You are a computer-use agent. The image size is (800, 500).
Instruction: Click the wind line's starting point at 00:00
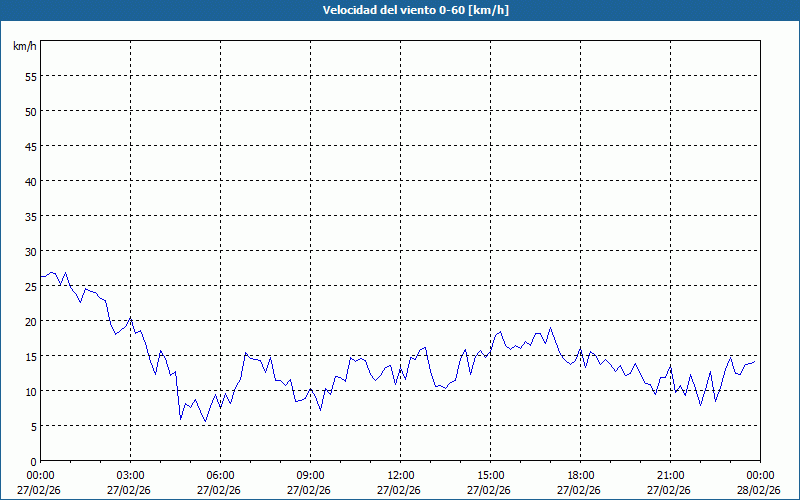coord(41,276)
